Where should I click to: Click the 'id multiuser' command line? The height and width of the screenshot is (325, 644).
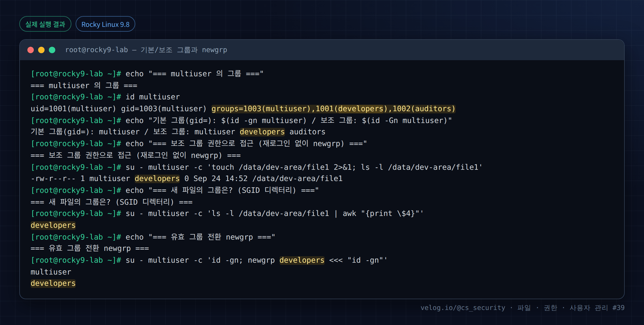point(105,97)
